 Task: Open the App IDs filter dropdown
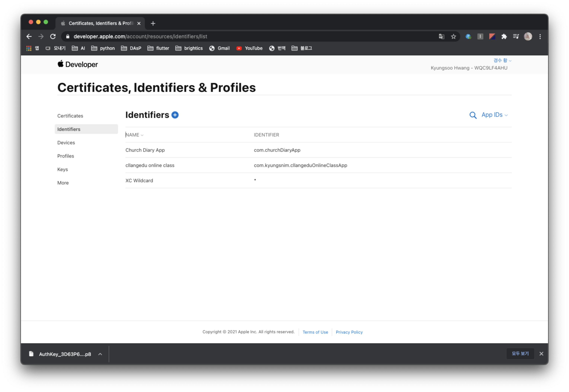(x=494, y=115)
